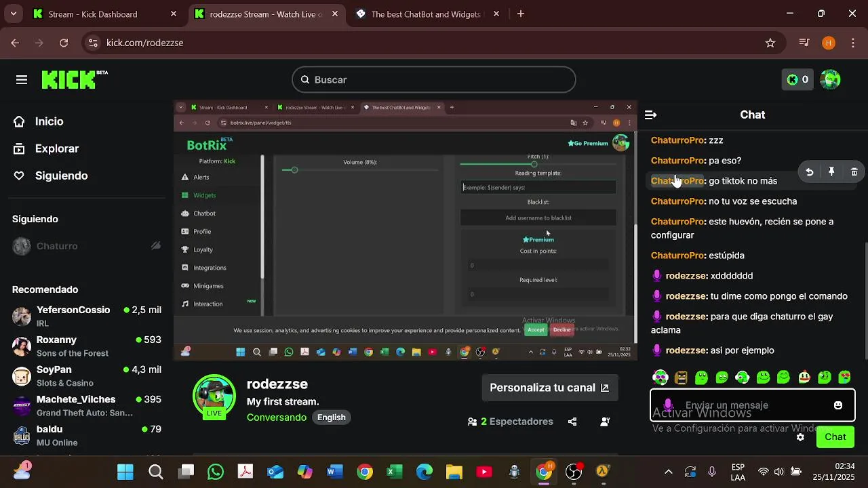The width and height of the screenshot is (868, 488).
Task: View site information icon in address bar
Action: point(94,43)
